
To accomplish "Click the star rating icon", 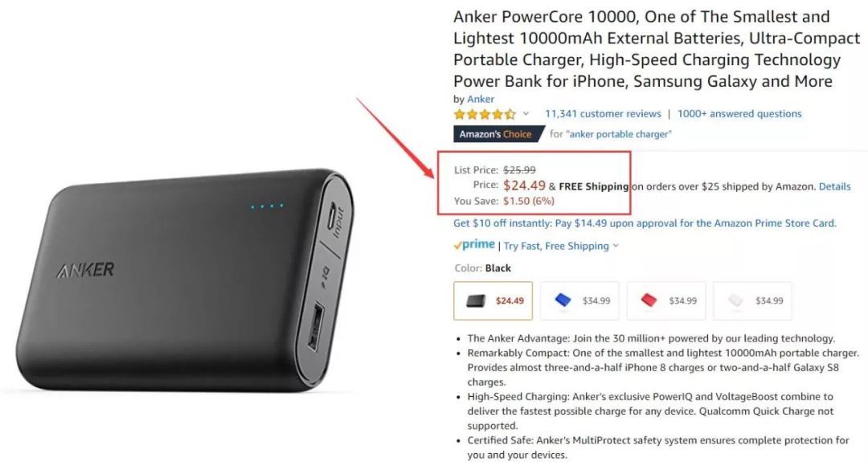I will (485, 115).
